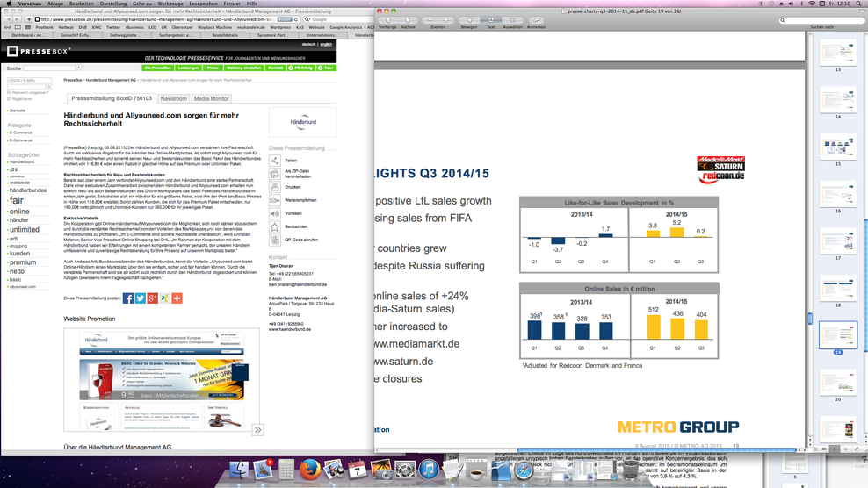Open the Lesezeichen menu
This screenshot has width=868, height=488.
(203, 4)
